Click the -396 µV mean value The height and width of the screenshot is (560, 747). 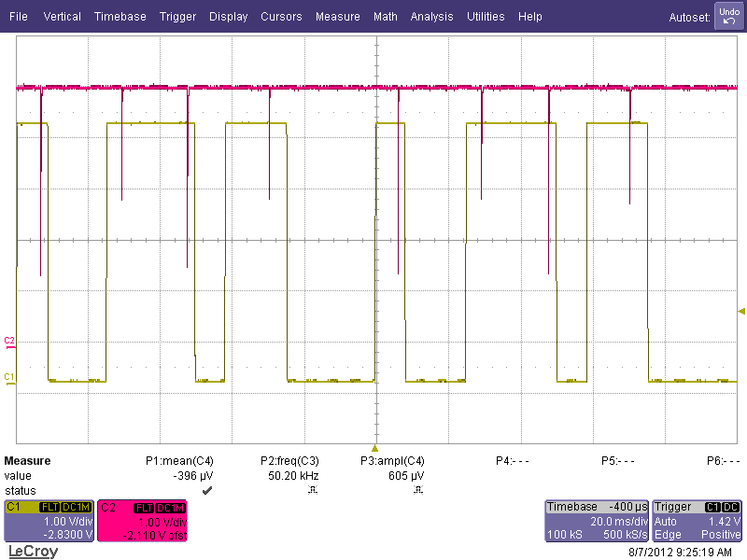(193, 476)
